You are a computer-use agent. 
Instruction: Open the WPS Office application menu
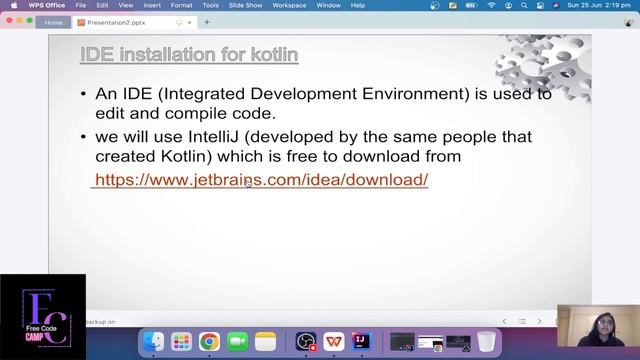tap(47, 5)
